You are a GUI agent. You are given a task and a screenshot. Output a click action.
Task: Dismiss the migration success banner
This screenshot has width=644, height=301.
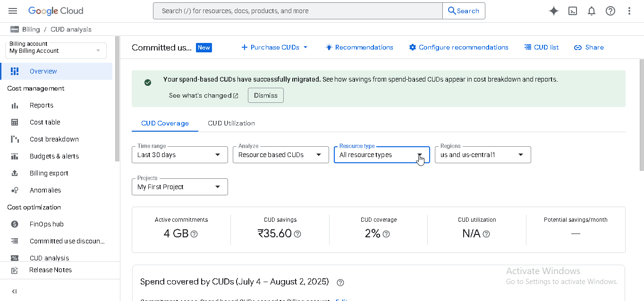pyautogui.click(x=266, y=95)
